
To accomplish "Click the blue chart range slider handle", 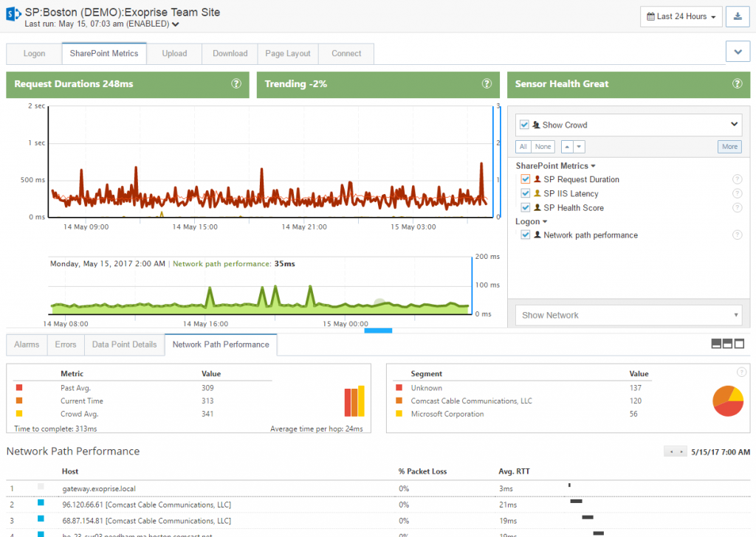I will click(x=378, y=330).
